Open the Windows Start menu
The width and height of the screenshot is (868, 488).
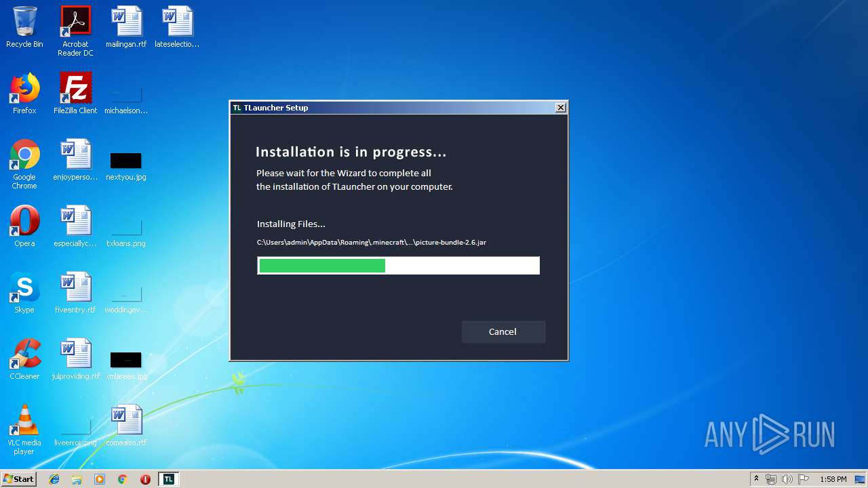click(x=18, y=479)
